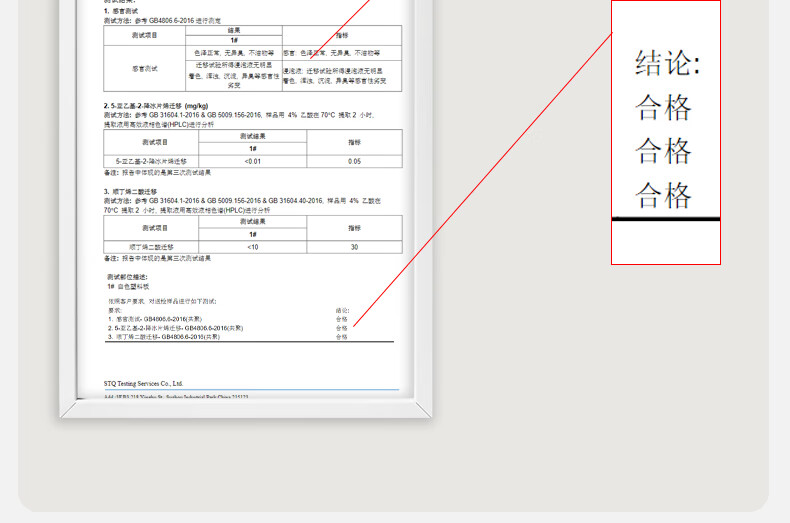The image size is (790, 523).
Task: Click the large 结论: heading in the callout
Action: tap(667, 63)
